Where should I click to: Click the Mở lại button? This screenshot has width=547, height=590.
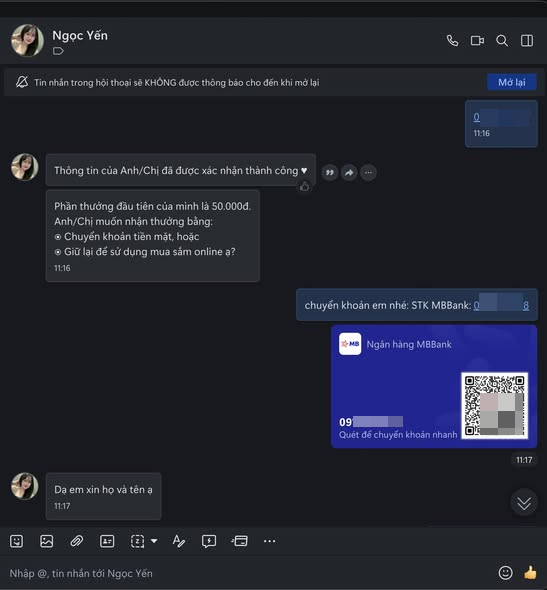(x=512, y=82)
